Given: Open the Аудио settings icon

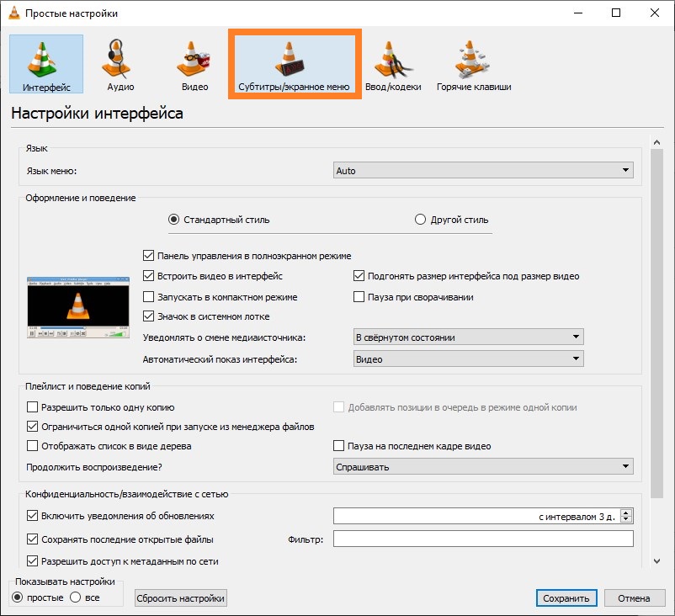Looking at the screenshot, I should pos(120,59).
